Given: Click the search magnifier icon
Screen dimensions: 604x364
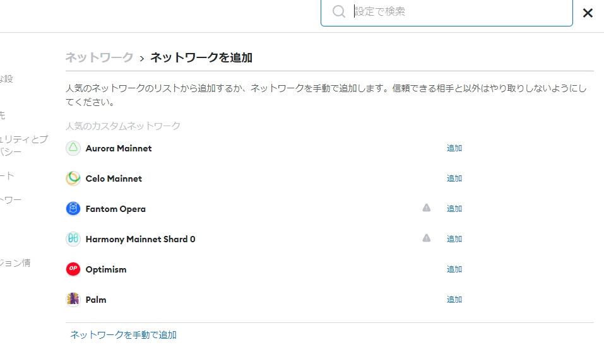Looking at the screenshot, I should point(339,12).
